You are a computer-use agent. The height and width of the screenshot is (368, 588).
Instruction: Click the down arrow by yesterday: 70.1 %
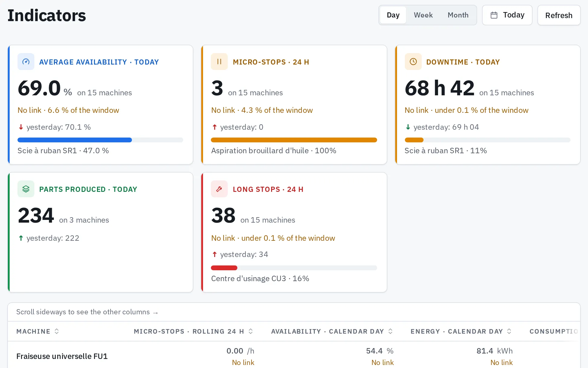[x=21, y=127]
